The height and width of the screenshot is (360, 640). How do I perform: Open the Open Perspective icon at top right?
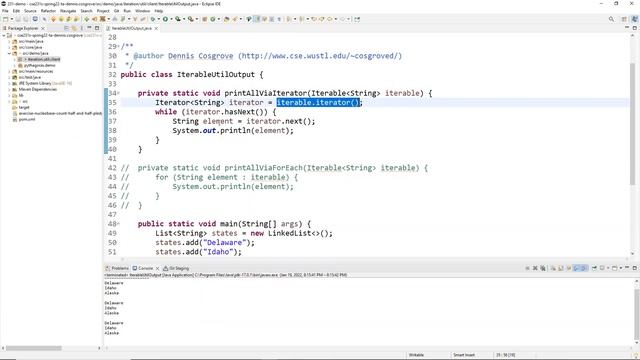pyautogui.click(x=624, y=19)
